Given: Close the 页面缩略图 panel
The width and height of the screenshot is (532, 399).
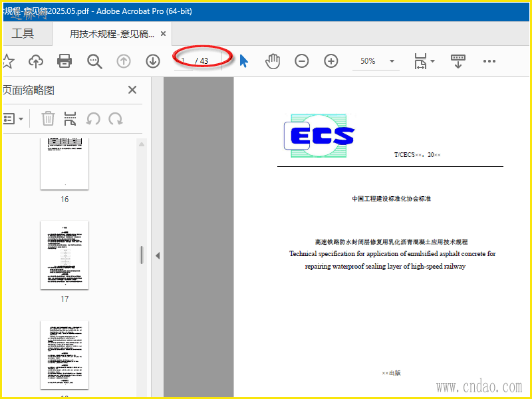Looking at the screenshot, I should (132, 90).
